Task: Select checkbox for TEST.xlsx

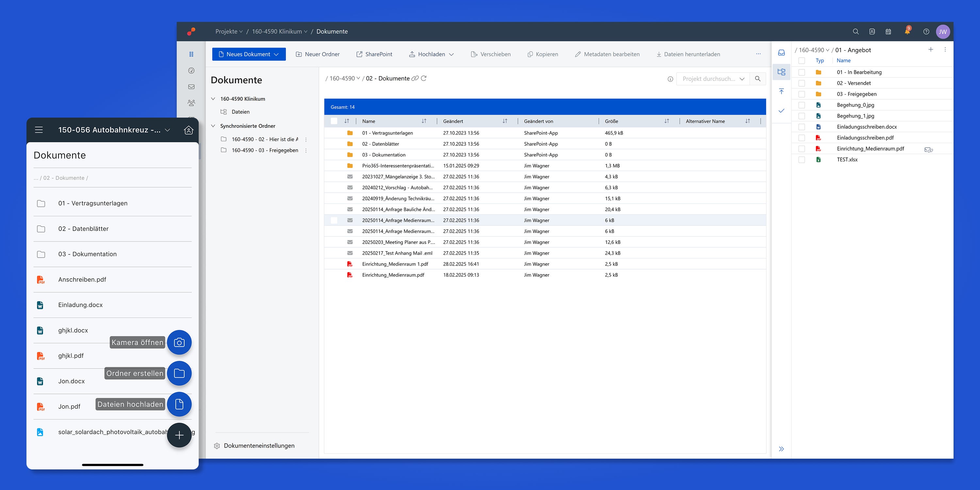Action: 802,160
